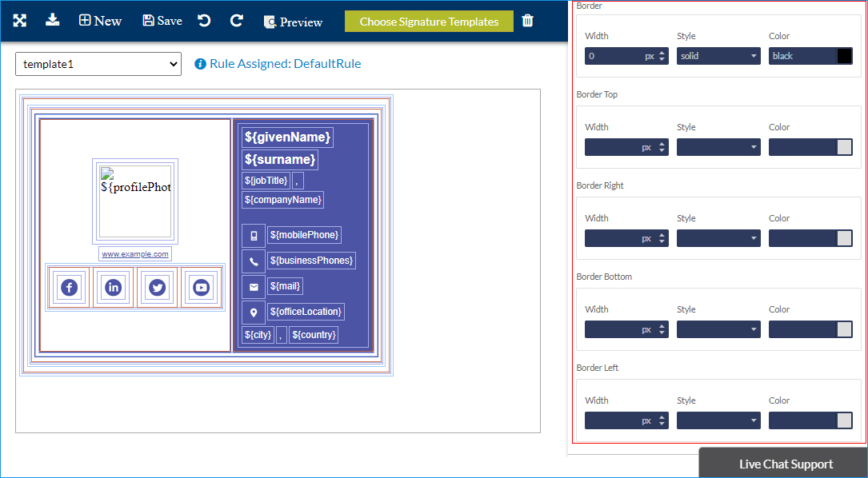Open Live Chat Support
Screen dimensions: 868x478
[785, 464]
